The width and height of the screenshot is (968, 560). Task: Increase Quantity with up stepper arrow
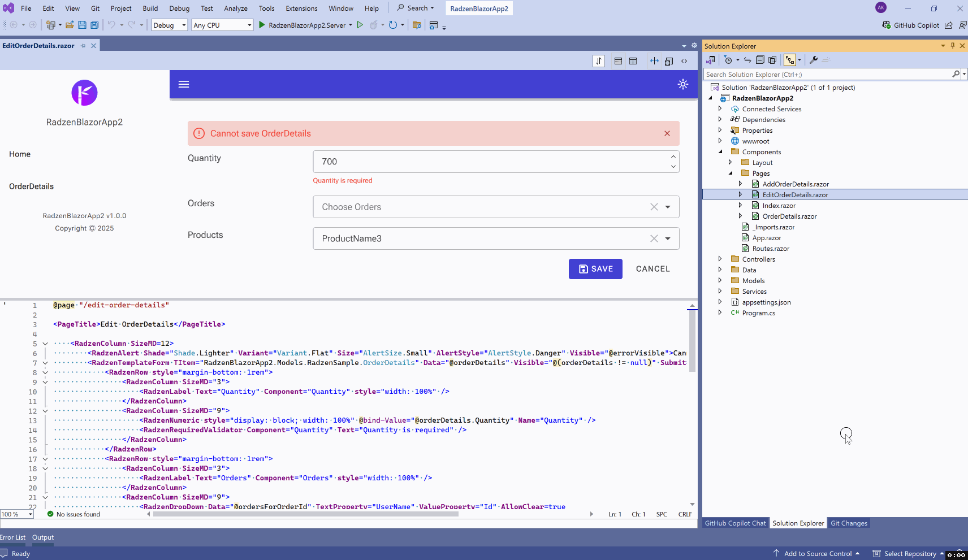tap(673, 157)
